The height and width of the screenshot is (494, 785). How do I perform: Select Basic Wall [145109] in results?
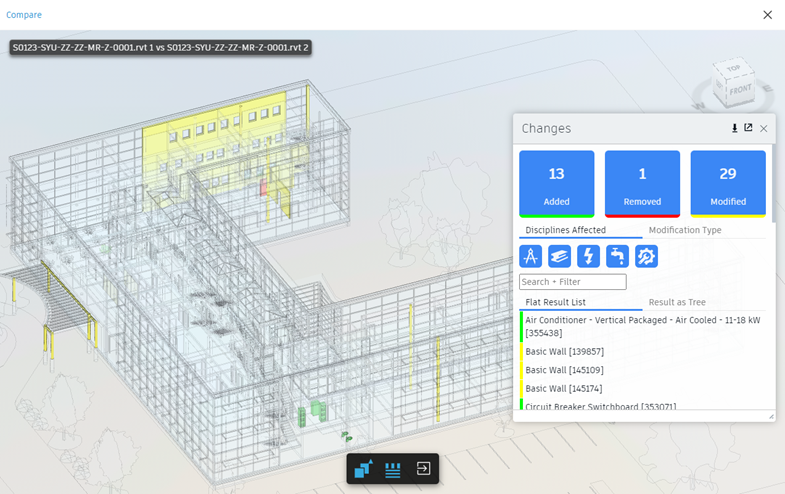(643, 370)
